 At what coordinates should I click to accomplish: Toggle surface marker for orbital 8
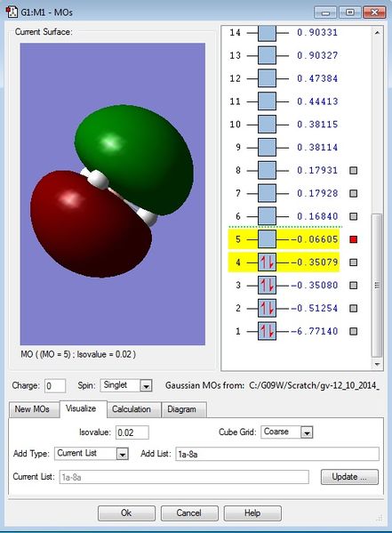tap(354, 170)
